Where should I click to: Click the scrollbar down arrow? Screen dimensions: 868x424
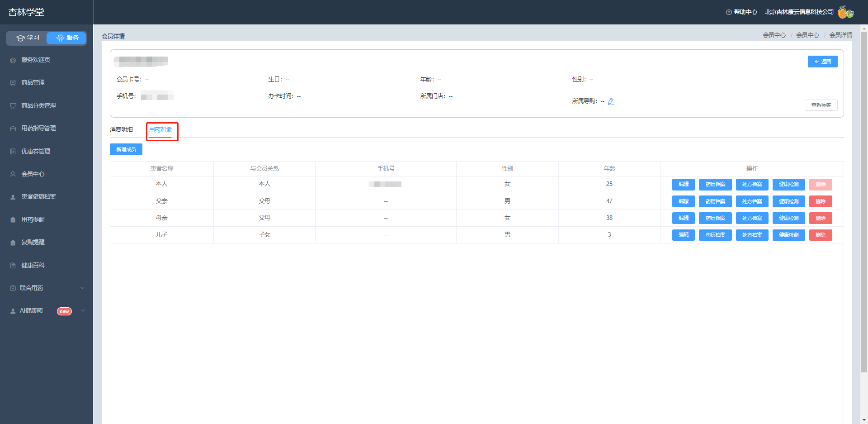pos(864,420)
